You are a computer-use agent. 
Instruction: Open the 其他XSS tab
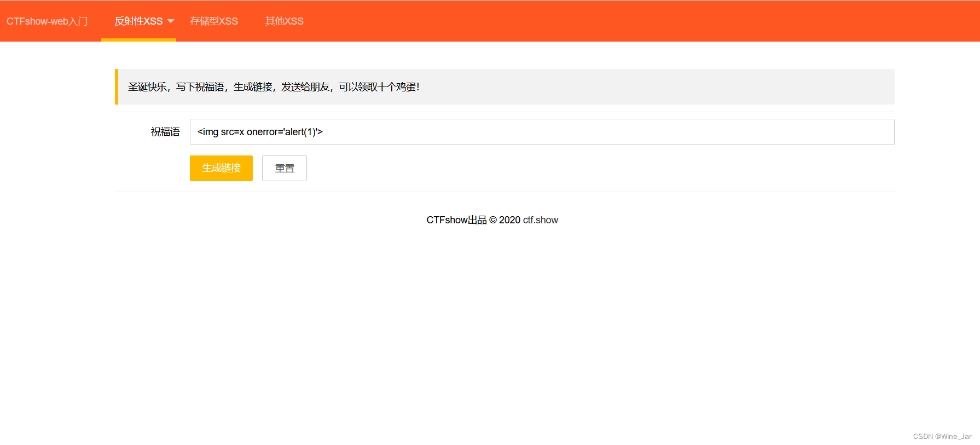[x=284, y=21]
